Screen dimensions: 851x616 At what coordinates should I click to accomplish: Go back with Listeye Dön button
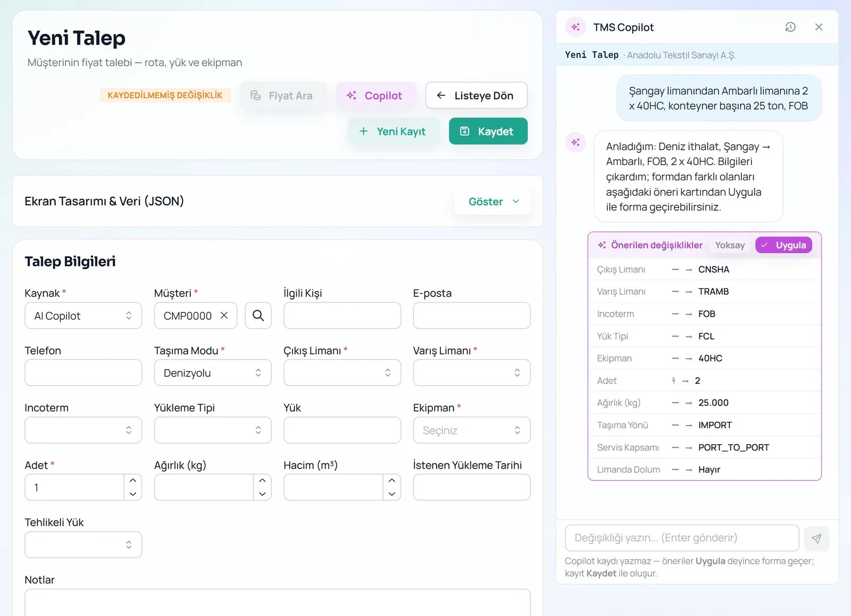coord(476,96)
